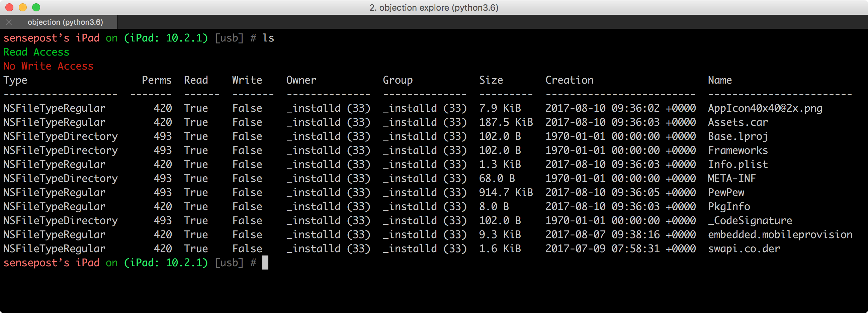Viewport: 868px width, 313px height.
Task: Click size value 9.3 KiB
Action: [500, 234]
